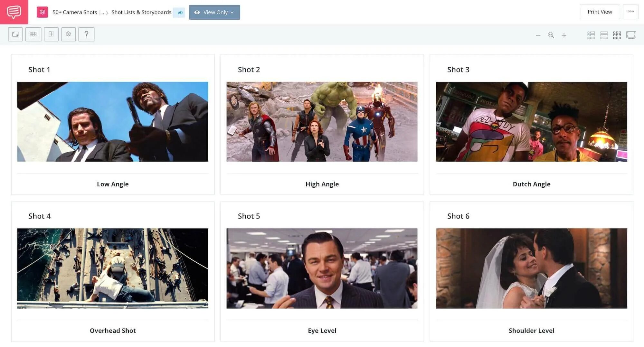644x347 pixels.
Task: Go to Shot Lists & Storyboards breadcrumb
Action: tap(141, 12)
